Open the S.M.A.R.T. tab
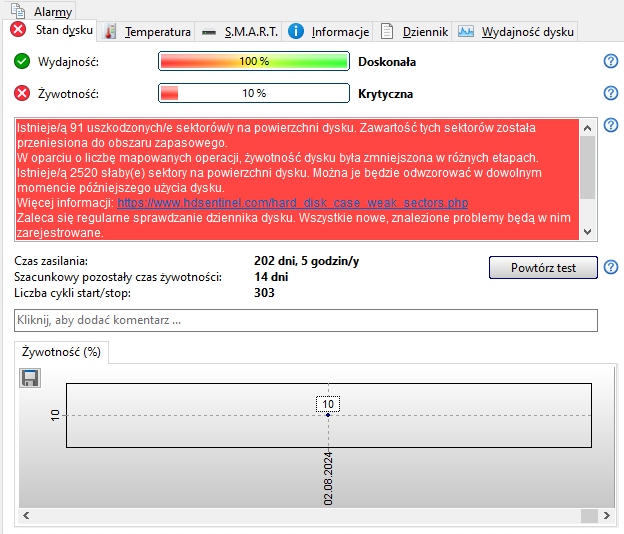Image resolution: width=624 pixels, height=534 pixels. pos(239,31)
